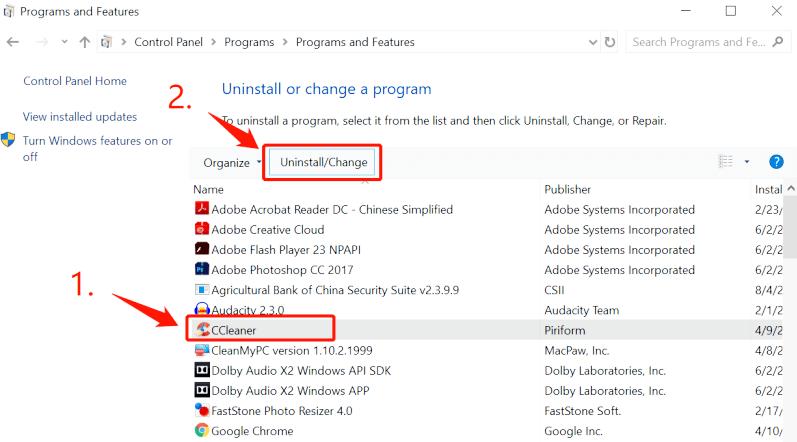Select the Adobe Photoshop CC 2017 icon
Viewport: 797px width, 442px height.
tap(201, 270)
